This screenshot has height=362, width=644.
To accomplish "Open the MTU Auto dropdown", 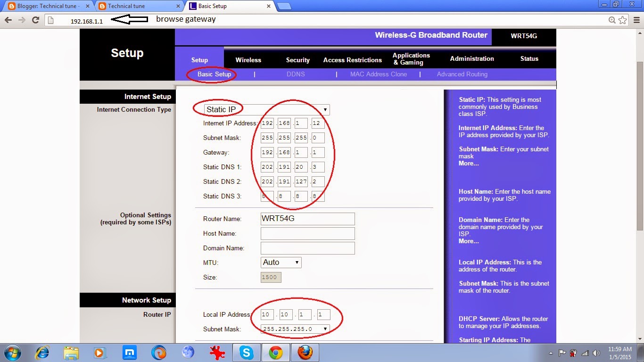I will click(281, 262).
